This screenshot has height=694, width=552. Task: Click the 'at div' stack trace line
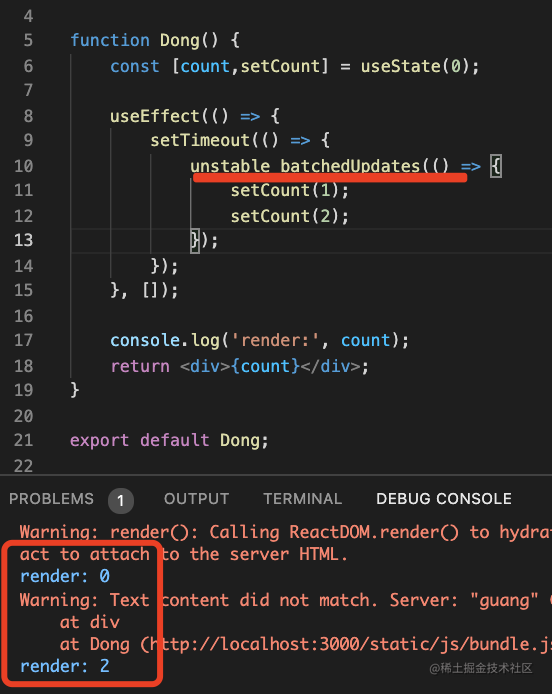[89, 622]
